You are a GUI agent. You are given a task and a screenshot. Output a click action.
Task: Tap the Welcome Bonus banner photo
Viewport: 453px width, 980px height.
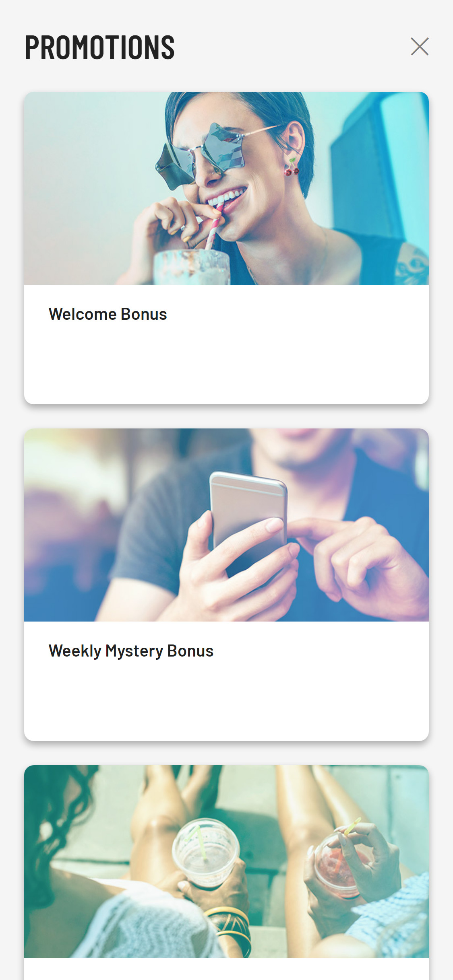click(x=226, y=188)
